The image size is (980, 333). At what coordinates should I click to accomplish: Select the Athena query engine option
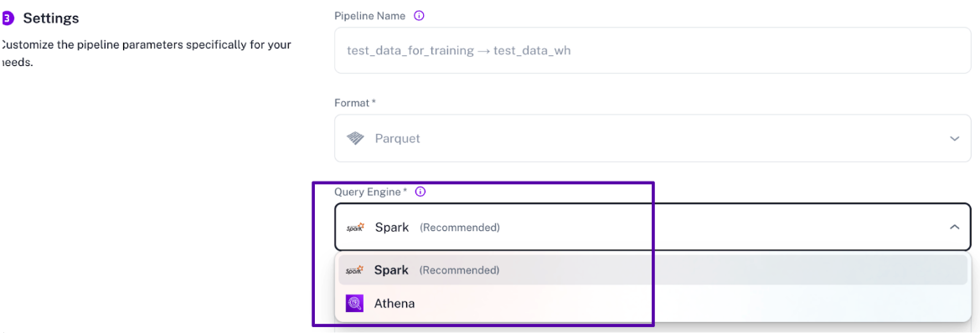click(x=652, y=304)
